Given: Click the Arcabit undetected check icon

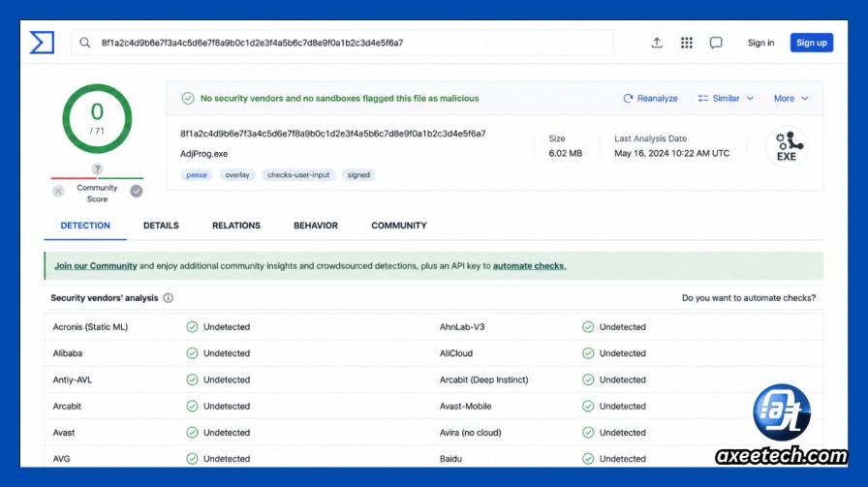Looking at the screenshot, I should coord(192,407).
